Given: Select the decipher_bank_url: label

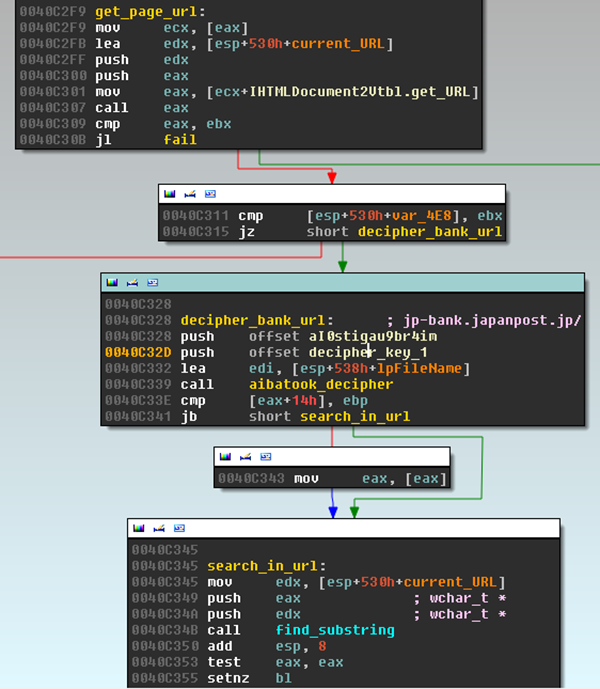Looking at the screenshot, I should point(257,320).
